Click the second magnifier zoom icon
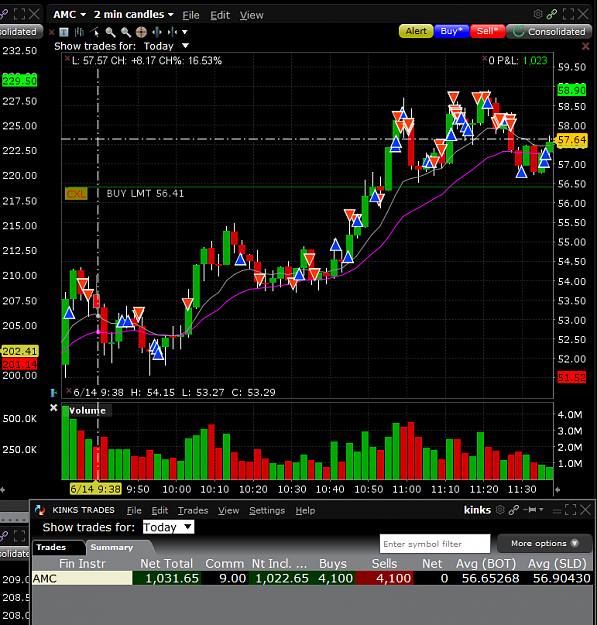The width and height of the screenshot is (597, 625). tap(126, 32)
